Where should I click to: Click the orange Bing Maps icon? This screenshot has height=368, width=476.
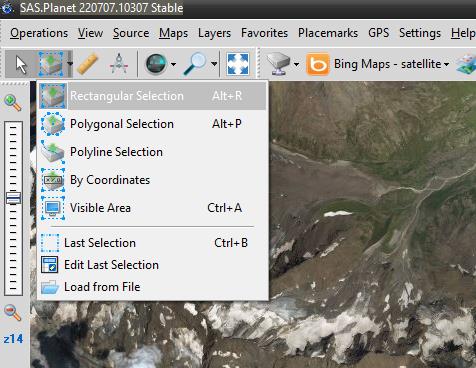318,64
